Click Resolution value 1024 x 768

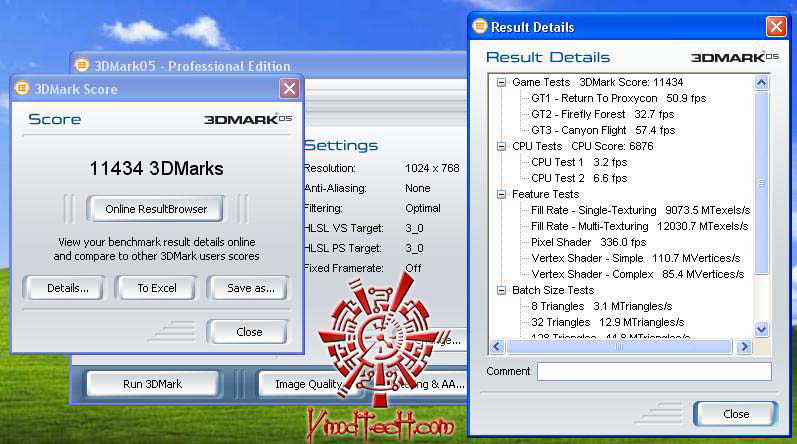click(x=432, y=168)
